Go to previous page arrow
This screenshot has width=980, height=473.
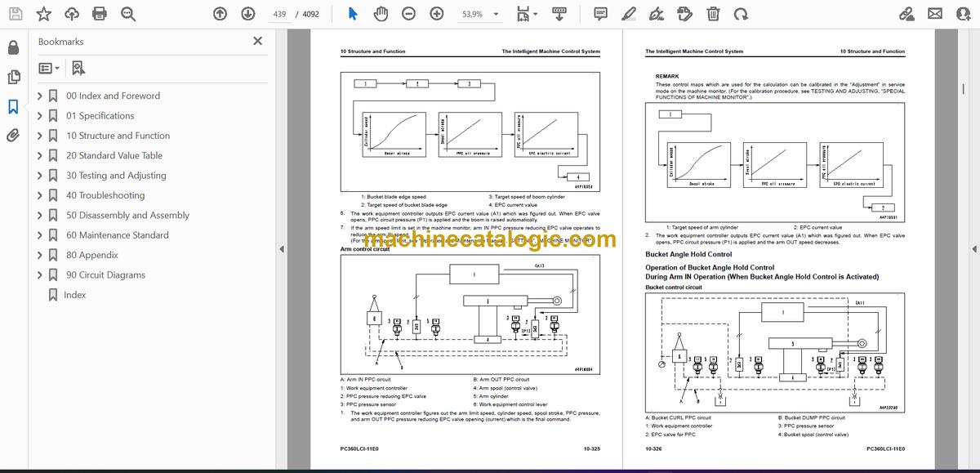(220, 14)
